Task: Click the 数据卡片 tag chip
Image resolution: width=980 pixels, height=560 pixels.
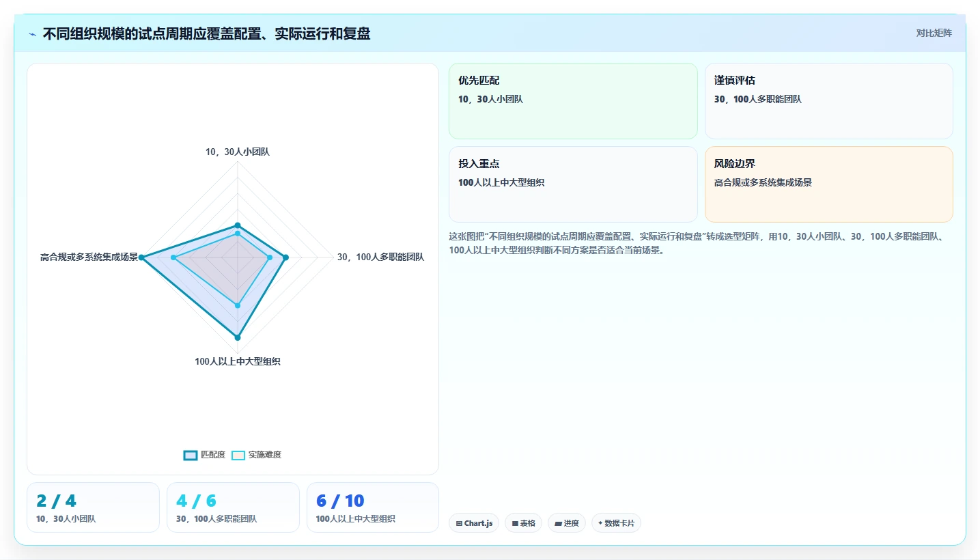Action: [616, 523]
